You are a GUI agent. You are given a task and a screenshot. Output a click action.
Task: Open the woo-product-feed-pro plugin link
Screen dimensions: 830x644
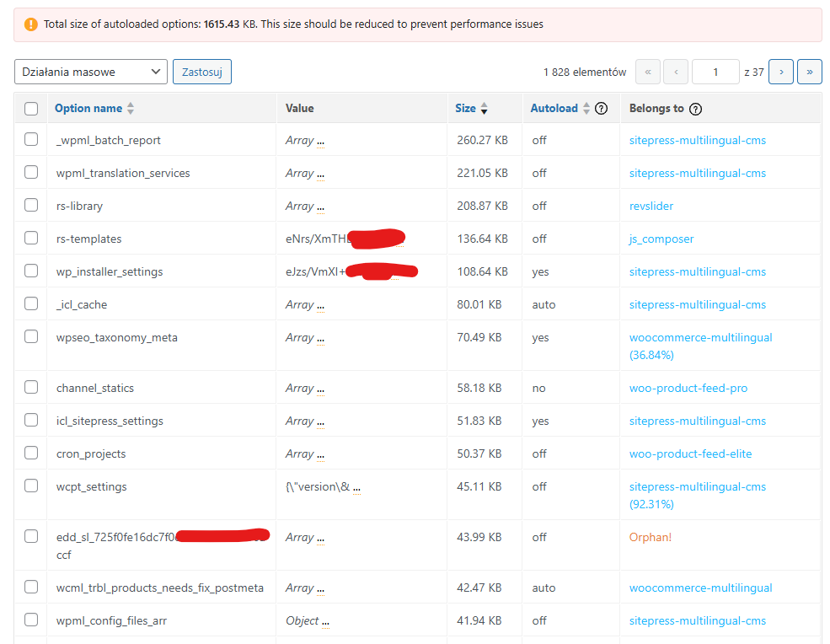(688, 389)
